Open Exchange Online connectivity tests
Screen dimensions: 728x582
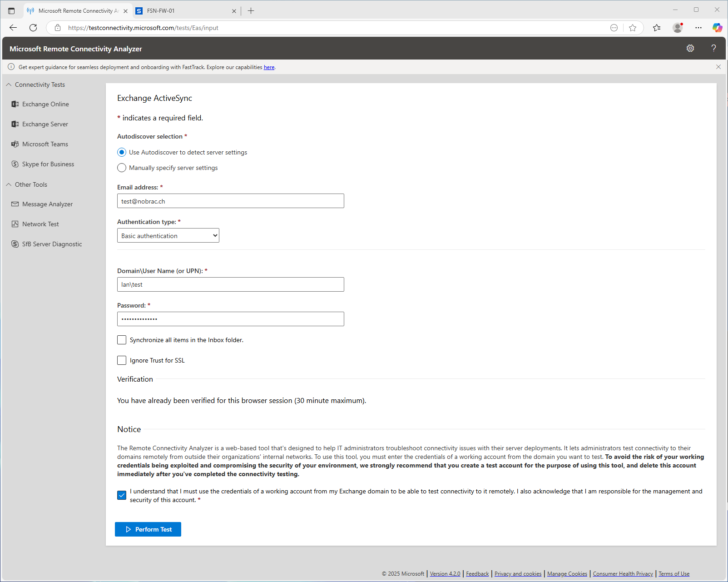click(x=45, y=104)
